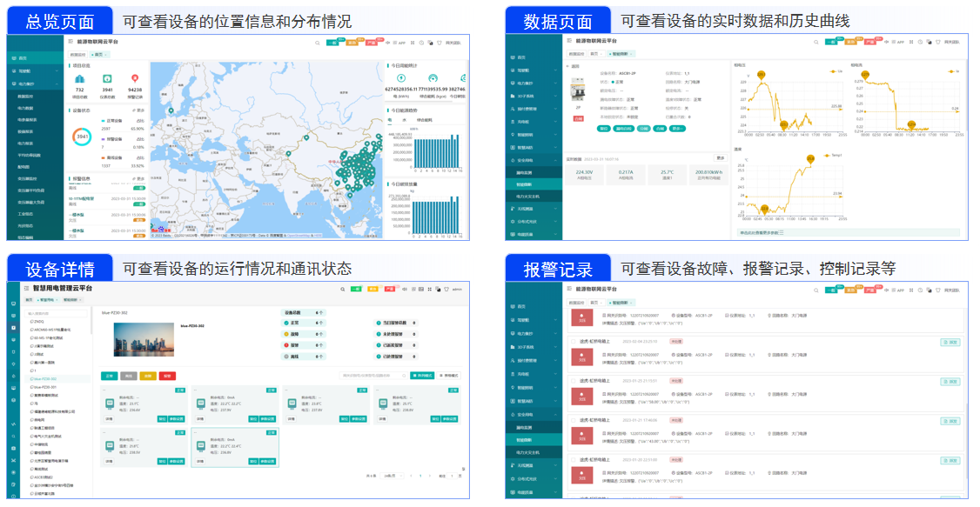Screen dimensions: 980x507
Task: Click city skyline thumbnail of blue-PZ30-302
Action: coord(144,340)
